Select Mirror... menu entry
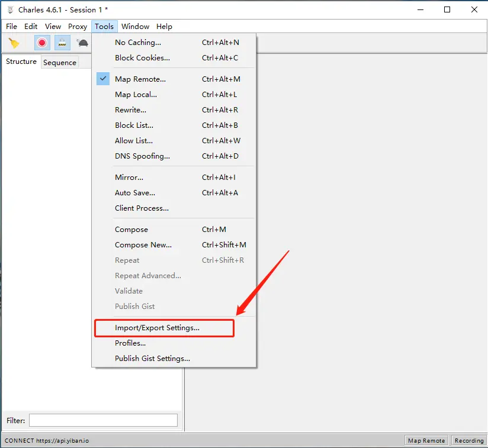Screen dimensions: 488x448 point(174,177)
